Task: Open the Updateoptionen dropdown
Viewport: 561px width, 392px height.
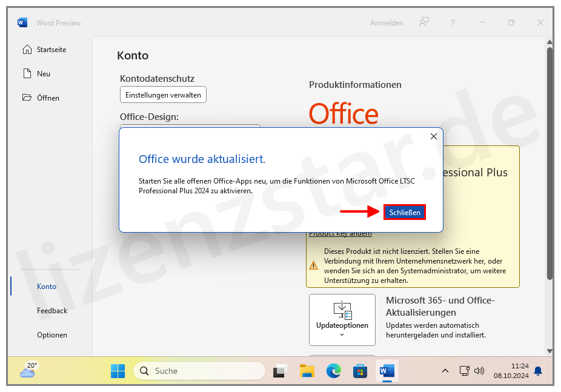Action: [x=342, y=320]
